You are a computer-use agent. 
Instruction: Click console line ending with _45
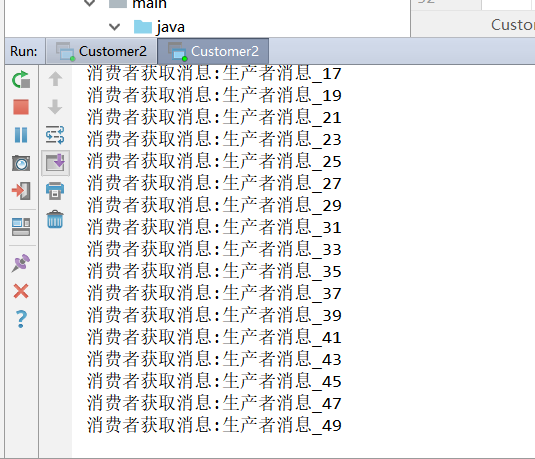click(214, 382)
